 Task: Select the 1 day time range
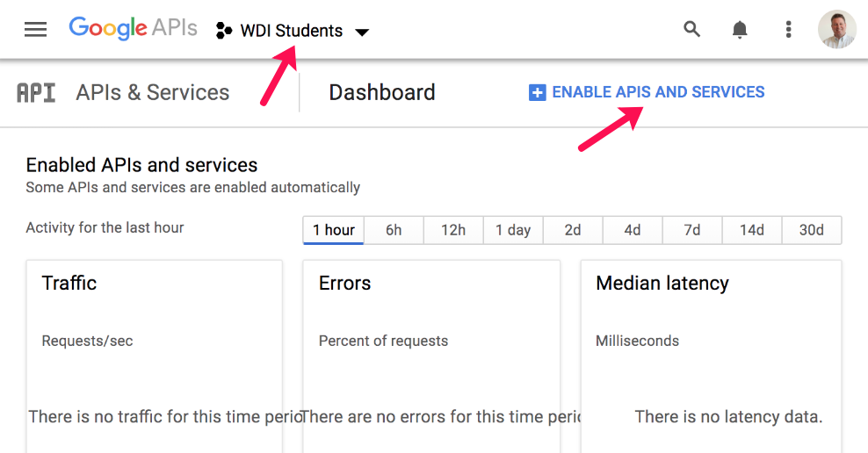513,230
